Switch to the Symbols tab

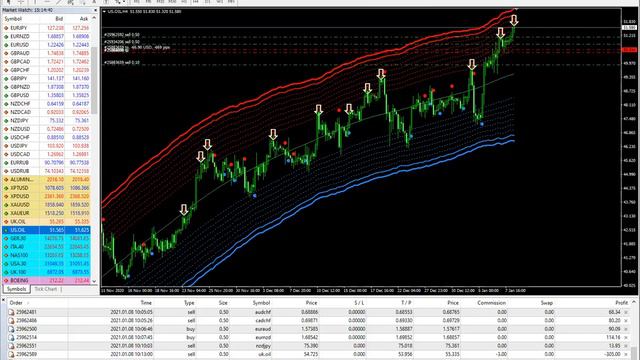tap(16, 289)
